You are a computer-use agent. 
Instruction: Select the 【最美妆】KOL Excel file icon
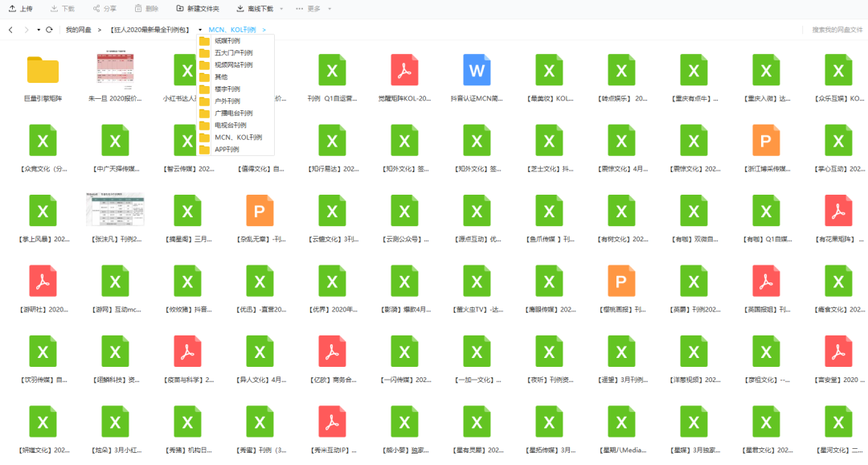pos(549,70)
